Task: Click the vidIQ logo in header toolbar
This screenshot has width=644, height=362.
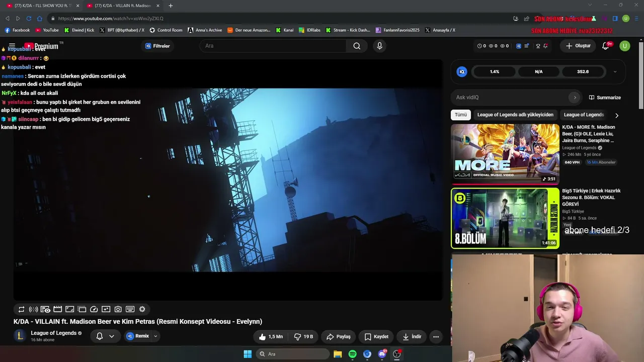Action: (x=518, y=46)
